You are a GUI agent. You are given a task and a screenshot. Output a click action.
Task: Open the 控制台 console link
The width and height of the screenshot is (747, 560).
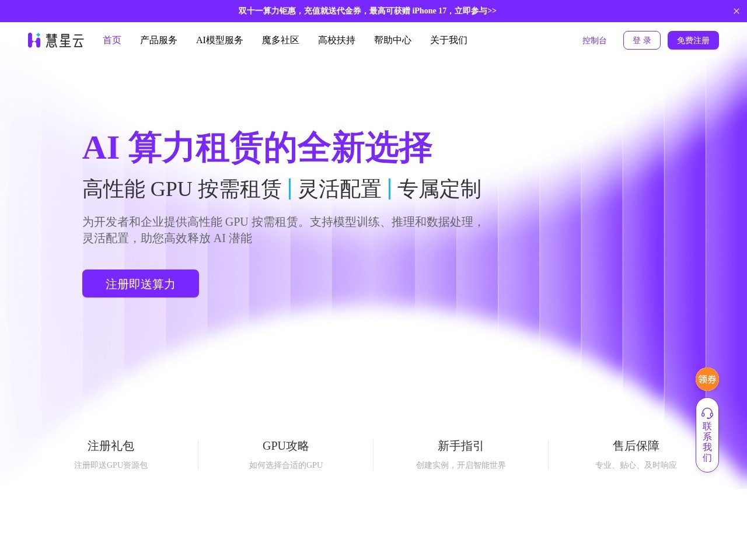tap(594, 40)
